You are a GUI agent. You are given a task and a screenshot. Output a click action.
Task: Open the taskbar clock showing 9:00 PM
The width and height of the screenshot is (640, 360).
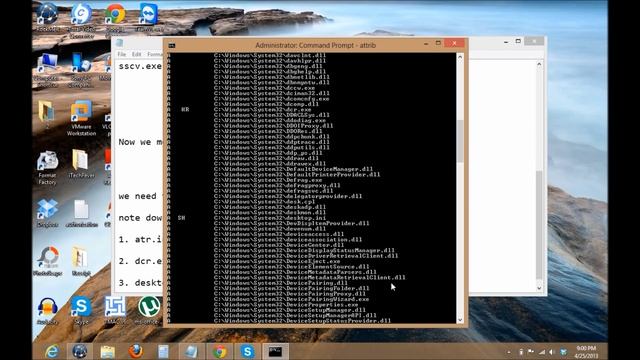586,352
